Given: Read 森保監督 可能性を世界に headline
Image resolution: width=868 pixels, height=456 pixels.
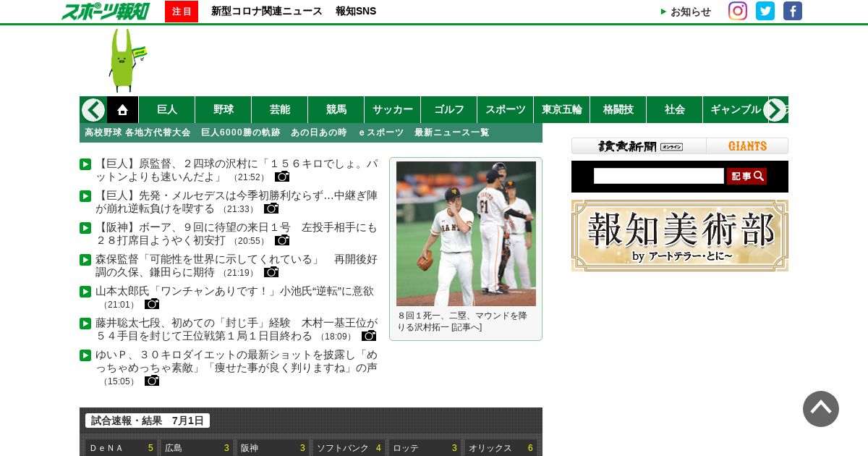Looking at the screenshot, I should point(237,266).
